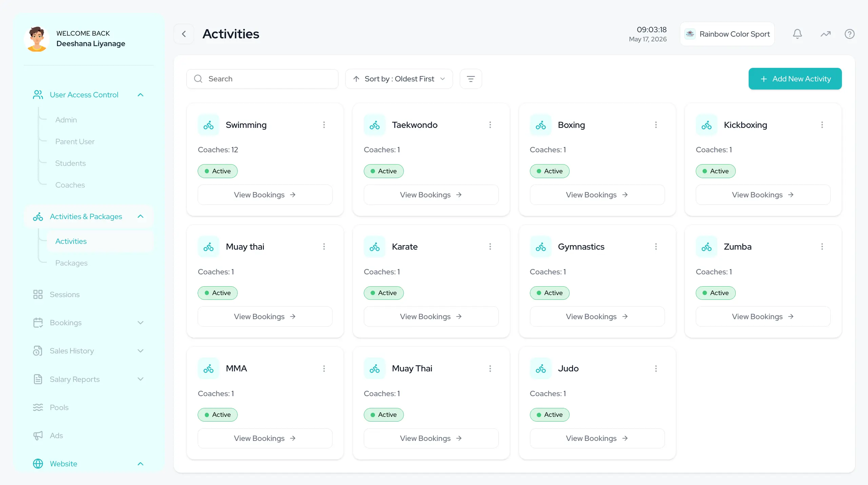Click the Sessions grid icon
This screenshot has height=485, width=868.
click(38, 294)
